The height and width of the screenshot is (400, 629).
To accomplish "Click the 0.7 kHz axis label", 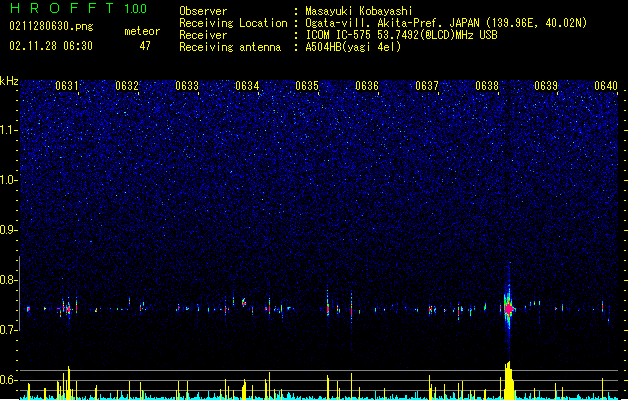I will [8, 330].
